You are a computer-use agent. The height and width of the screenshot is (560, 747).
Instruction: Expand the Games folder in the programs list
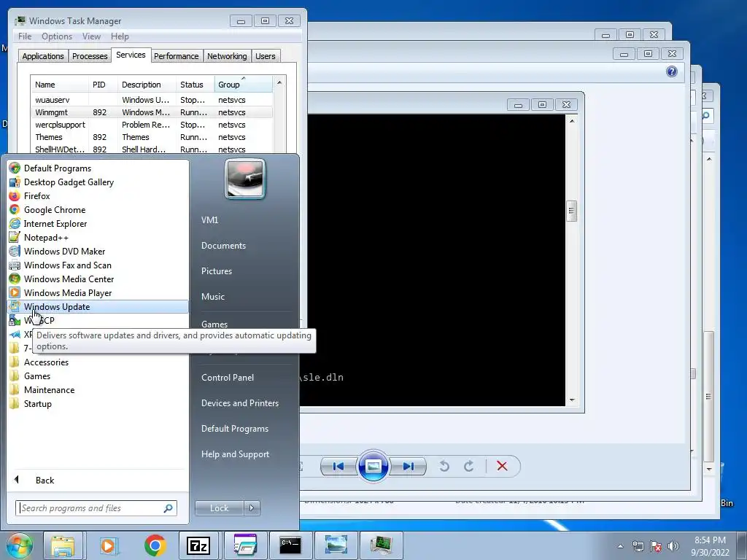click(37, 376)
